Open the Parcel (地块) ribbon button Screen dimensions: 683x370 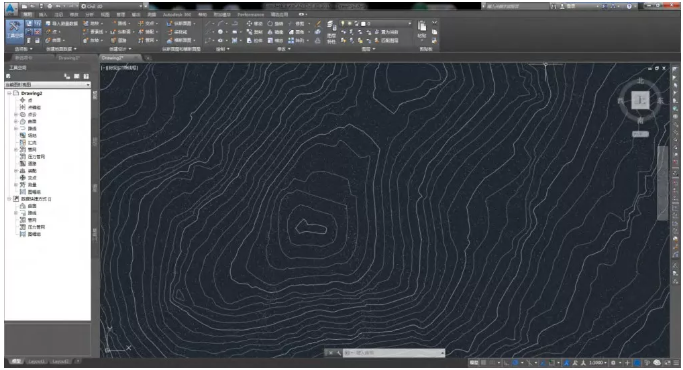[x=94, y=23]
